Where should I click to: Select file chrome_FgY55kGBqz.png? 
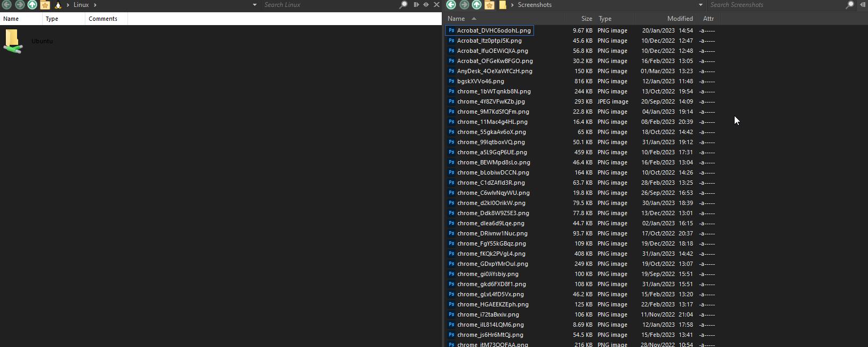click(491, 243)
